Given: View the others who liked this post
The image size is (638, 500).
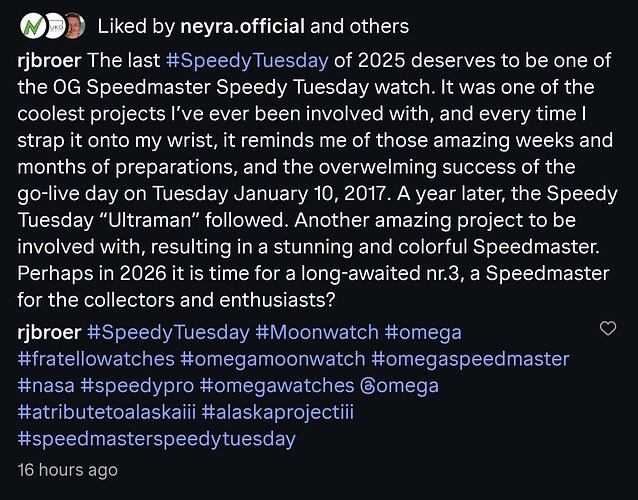Looking at the screenshot, I should point(381,25).
